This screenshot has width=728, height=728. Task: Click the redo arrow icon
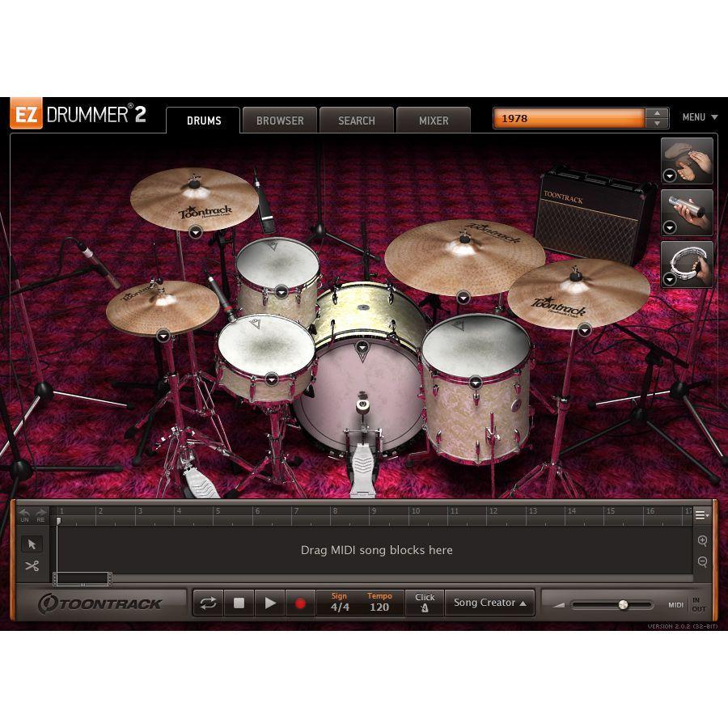coord(41,515)
